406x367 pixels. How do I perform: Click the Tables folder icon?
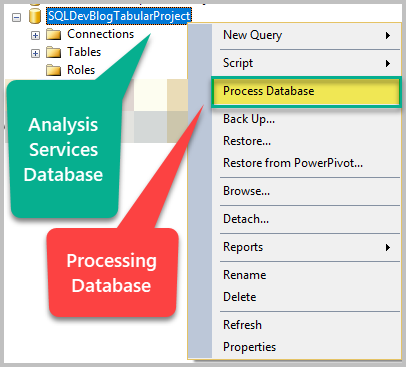(x=53, y=52)
